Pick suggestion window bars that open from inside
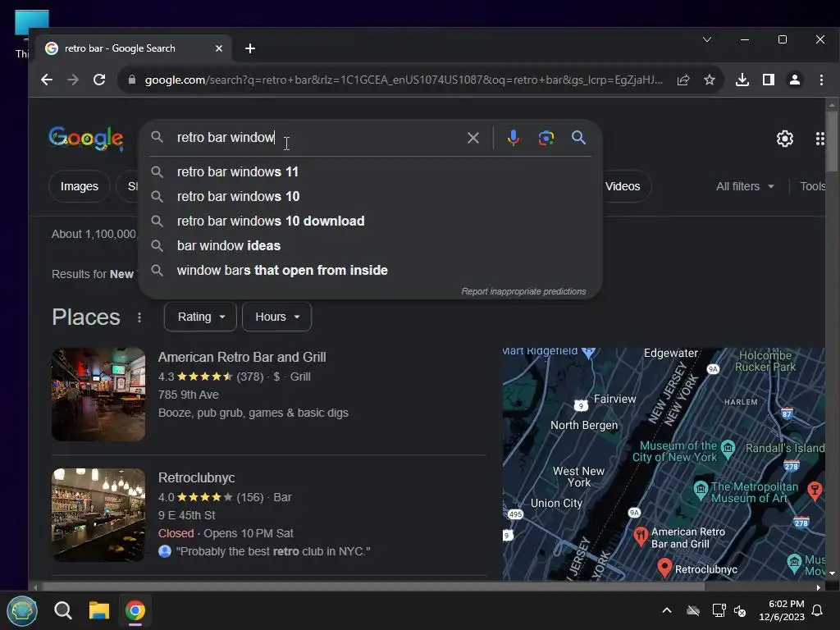Viewport: 840px width, 630px height. pyautogui.click(x=370, y=271)
